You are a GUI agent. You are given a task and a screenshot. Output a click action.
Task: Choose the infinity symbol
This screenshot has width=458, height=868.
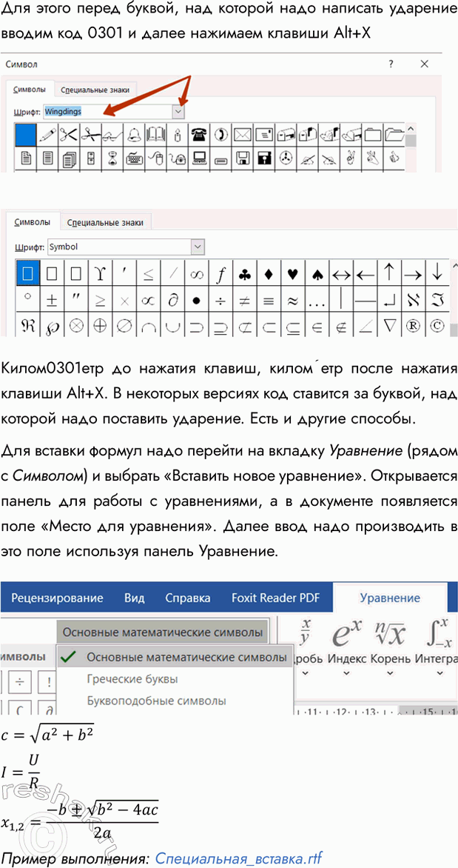(196, 273)
